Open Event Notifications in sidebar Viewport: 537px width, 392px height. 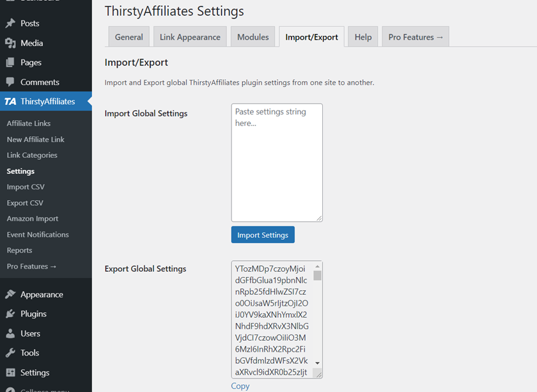pyautogui.click(x=38, y=235)
